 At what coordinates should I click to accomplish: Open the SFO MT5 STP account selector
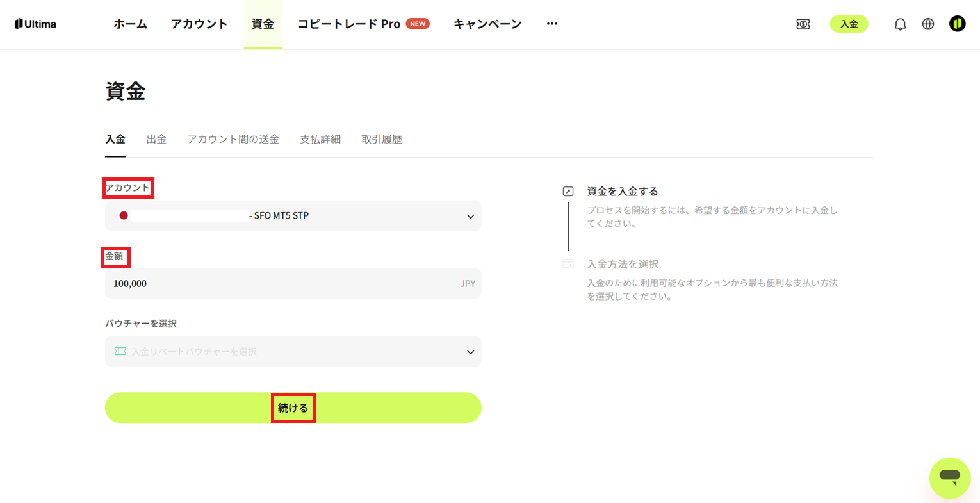coord(293,215)
